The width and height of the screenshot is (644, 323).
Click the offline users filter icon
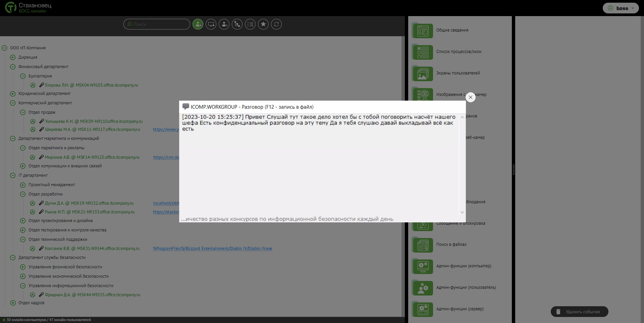(x=224, y=24)
